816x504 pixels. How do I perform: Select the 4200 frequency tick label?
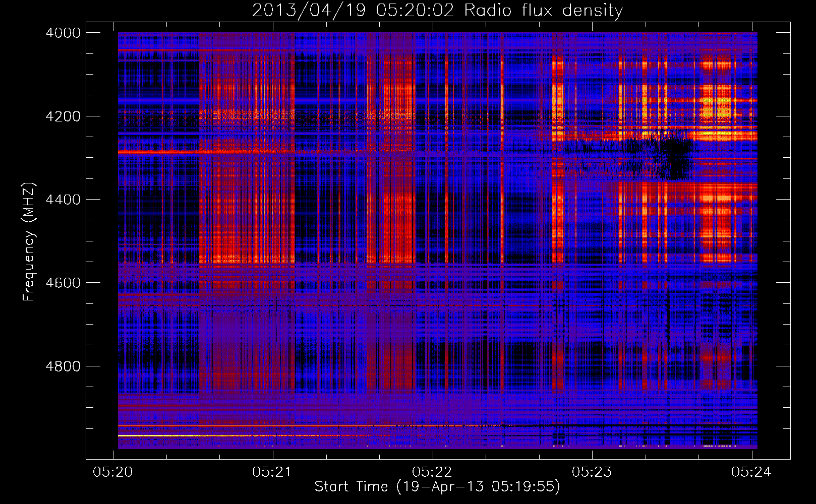63,116
